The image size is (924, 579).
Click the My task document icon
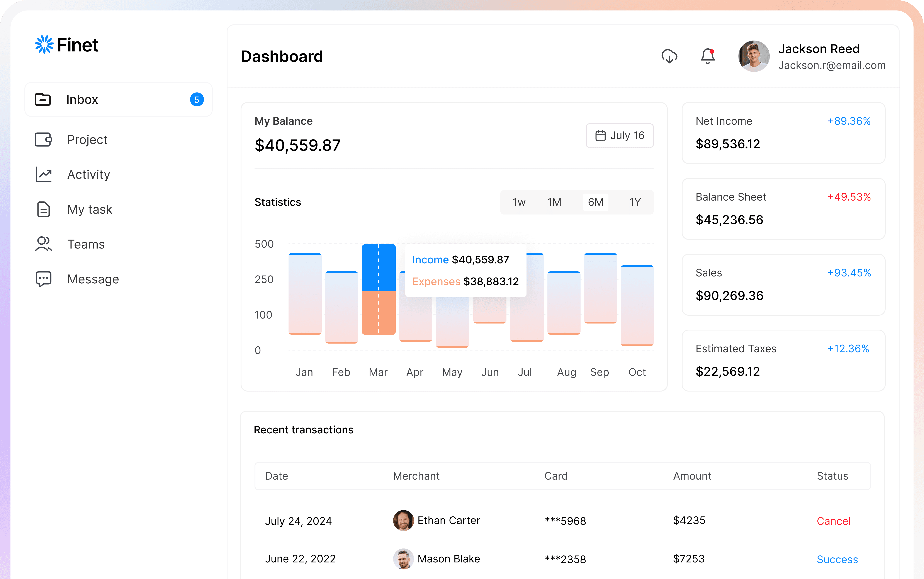pyautogui.click(x=44, y=209)
